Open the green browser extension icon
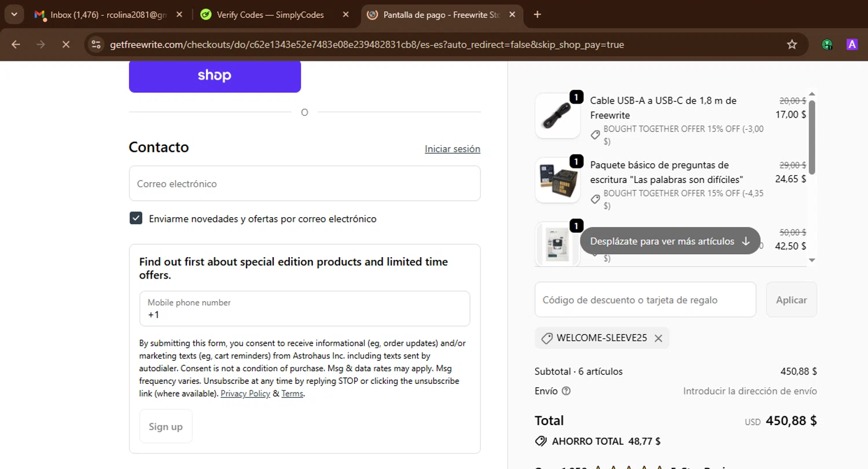This screenshot has height=469, width=868. point(827,44)
